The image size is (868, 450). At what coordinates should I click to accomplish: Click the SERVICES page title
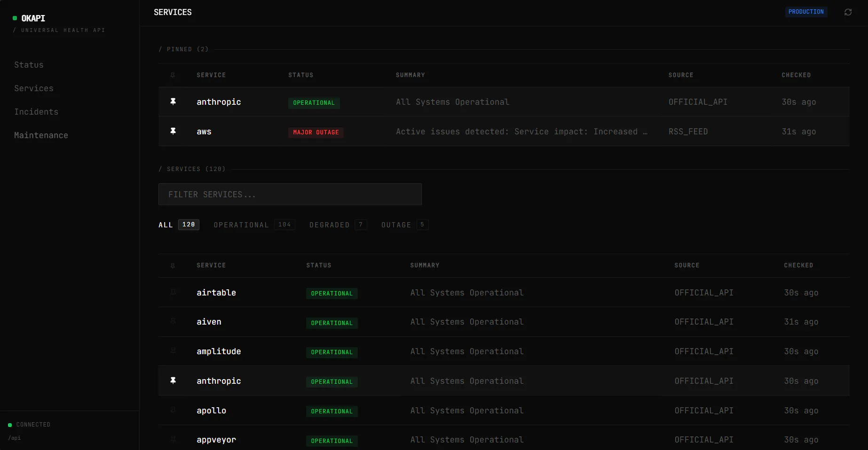pyautogui.click(x=173, y=12)
